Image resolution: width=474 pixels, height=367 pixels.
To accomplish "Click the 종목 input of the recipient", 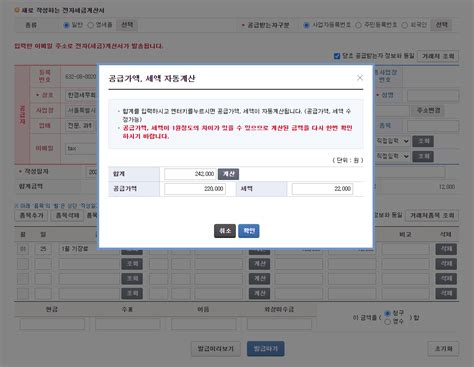I will coord(433,126).
